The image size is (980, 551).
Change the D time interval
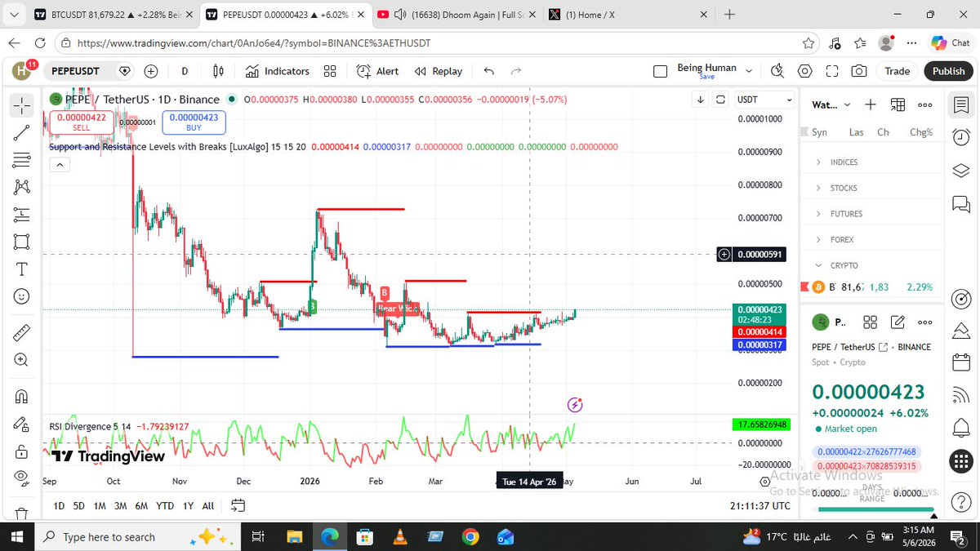coord(185,71)
